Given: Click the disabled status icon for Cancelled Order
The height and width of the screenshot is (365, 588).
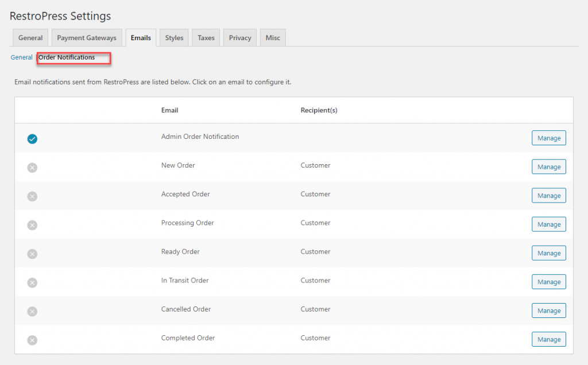Looking at the screenshot, I should coord(32,311).
